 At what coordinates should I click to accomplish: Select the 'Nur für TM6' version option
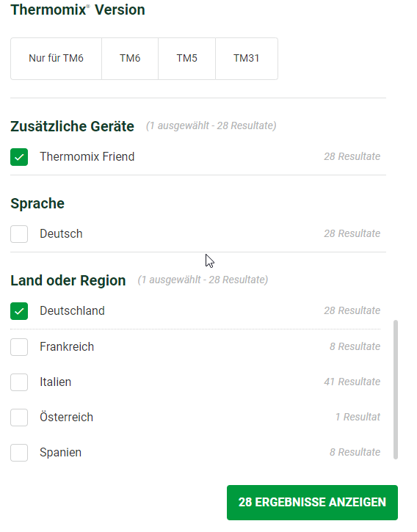tap(56, 59)
